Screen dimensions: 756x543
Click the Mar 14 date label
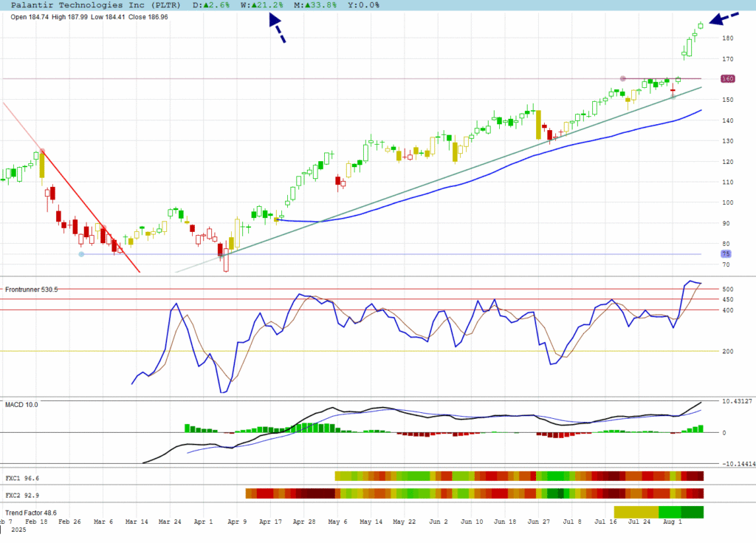click(137, 522)
